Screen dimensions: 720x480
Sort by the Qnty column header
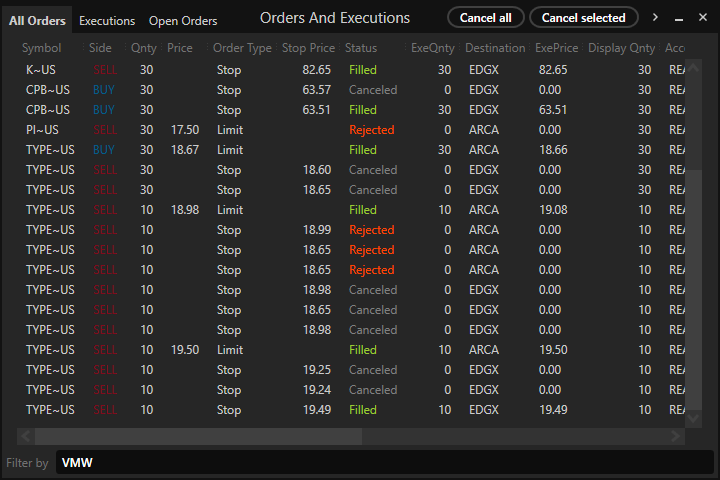(x=144, y=48)
